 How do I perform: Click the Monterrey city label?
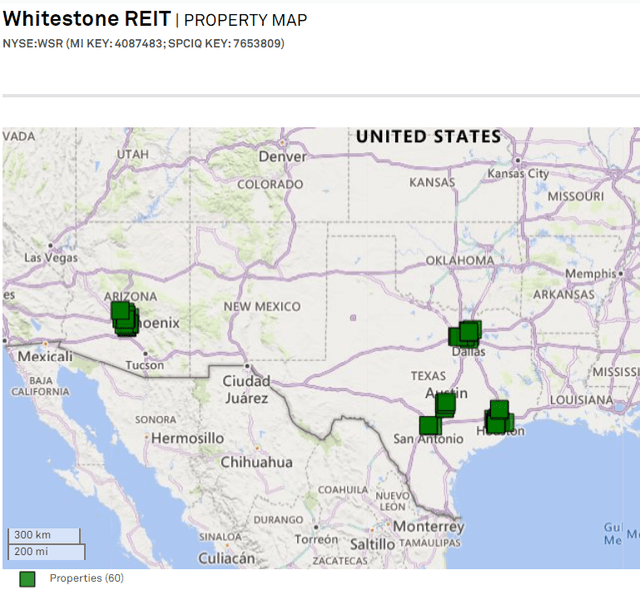(x=429, y=526)
